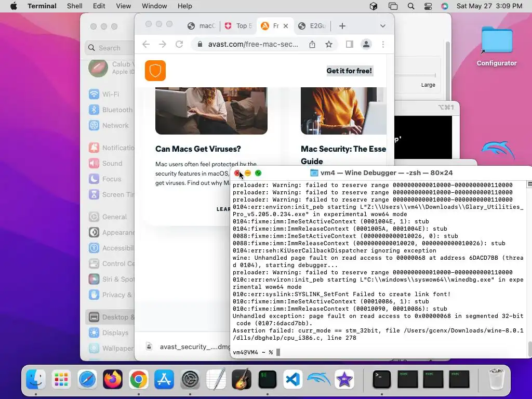This screenshot has width=532, height=399.
Task: Go back in Chrome
Action: (x=146, y=45)
